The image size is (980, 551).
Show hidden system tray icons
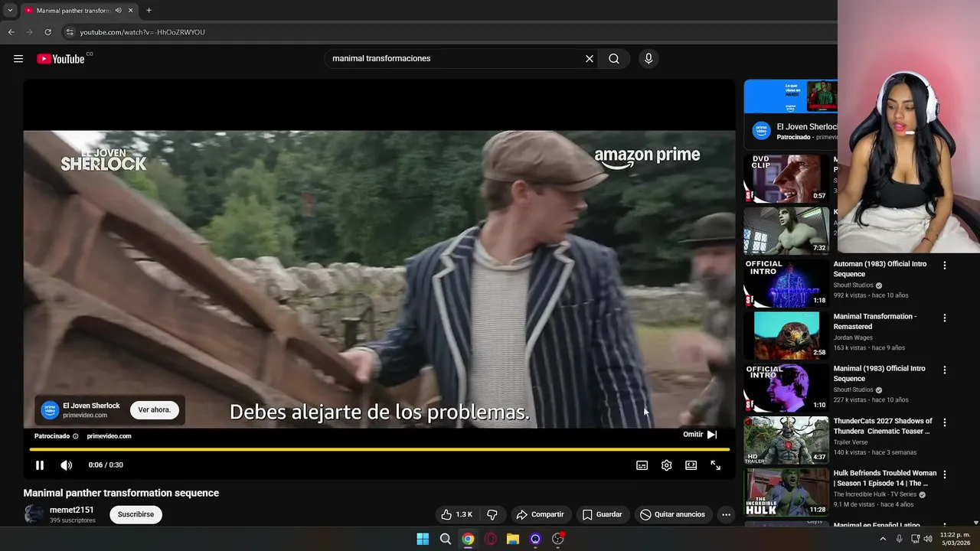pyautogui.click(x=883, y=539)
